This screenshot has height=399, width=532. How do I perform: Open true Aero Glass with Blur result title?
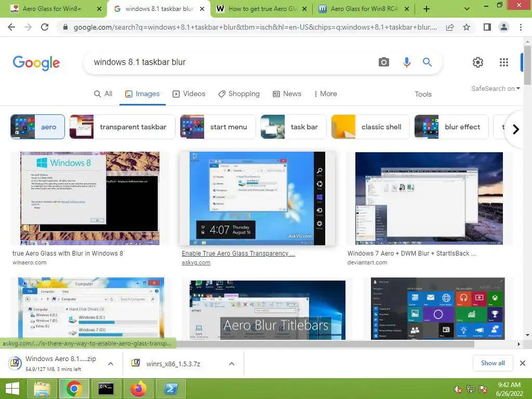point(68,254)
